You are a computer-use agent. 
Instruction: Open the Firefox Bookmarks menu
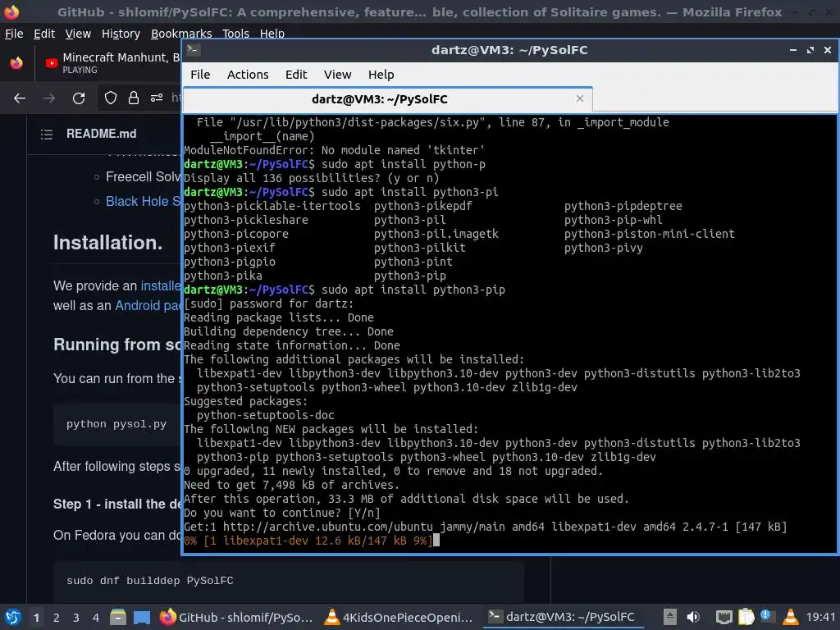(x=181, y=34)
